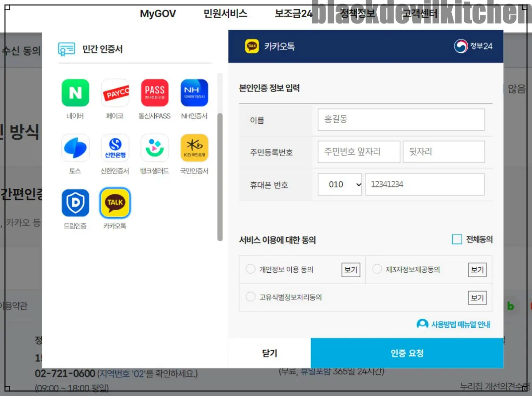The height and width of the screenshot is (396, 532).
Task: Select the Naver certificate icon
Action: tap(75, 93)
